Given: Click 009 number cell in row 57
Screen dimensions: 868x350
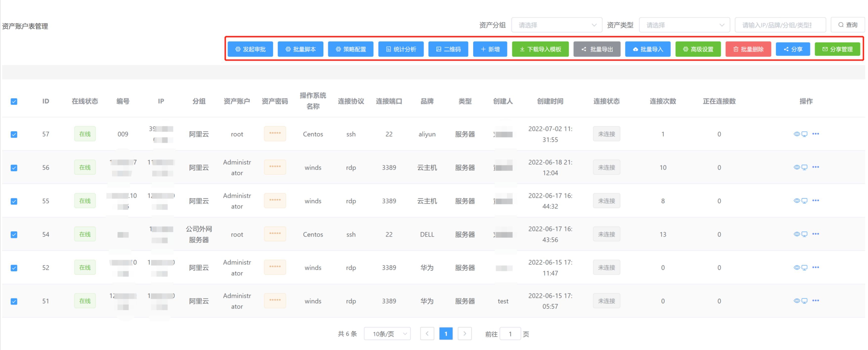Looking at the screenshot, I should [x=123, y=134].
